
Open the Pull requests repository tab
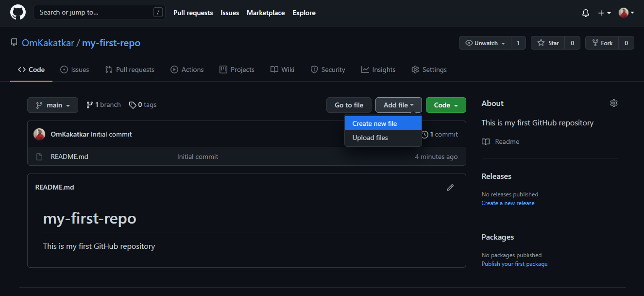tap(130, 70)
